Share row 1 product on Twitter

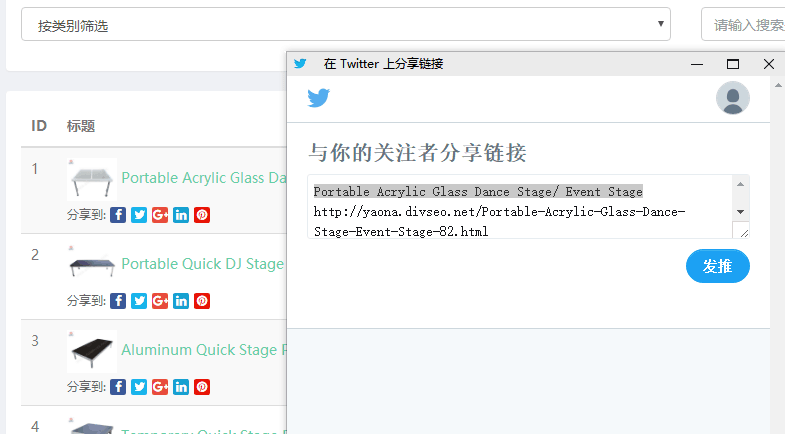point(139,215)
